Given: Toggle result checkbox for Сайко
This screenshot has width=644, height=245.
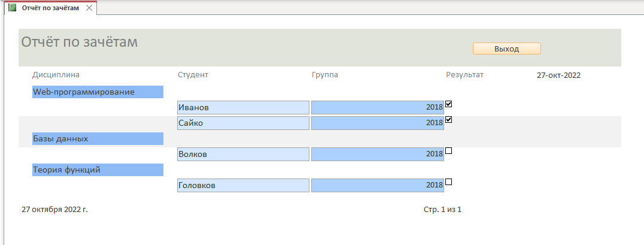Looking at the screenshot, I should tap(448, 120).
